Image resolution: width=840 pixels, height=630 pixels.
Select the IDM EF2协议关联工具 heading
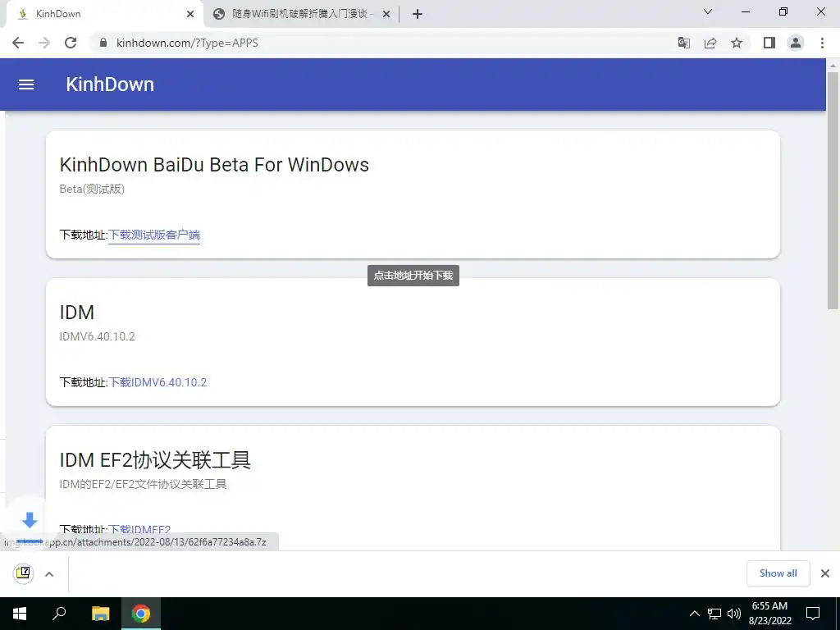[155, 459]
